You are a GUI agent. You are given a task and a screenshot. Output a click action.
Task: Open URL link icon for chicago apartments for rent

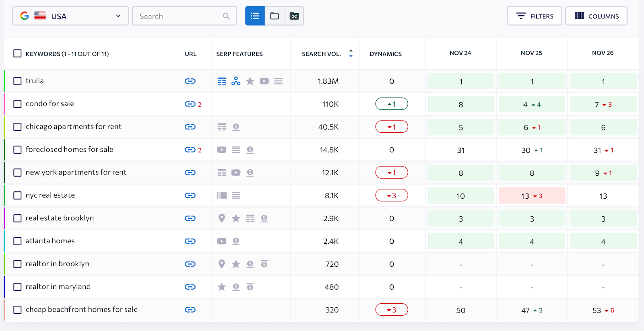coord(190,127)
